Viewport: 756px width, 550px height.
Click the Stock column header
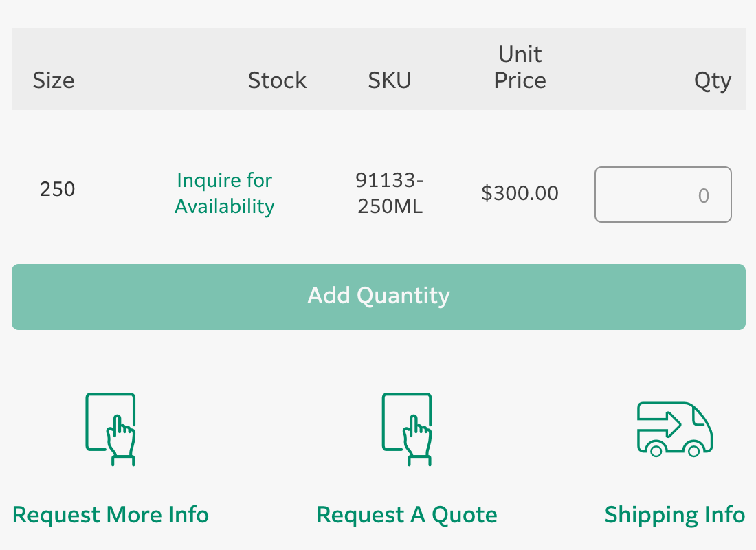(277, 80)
